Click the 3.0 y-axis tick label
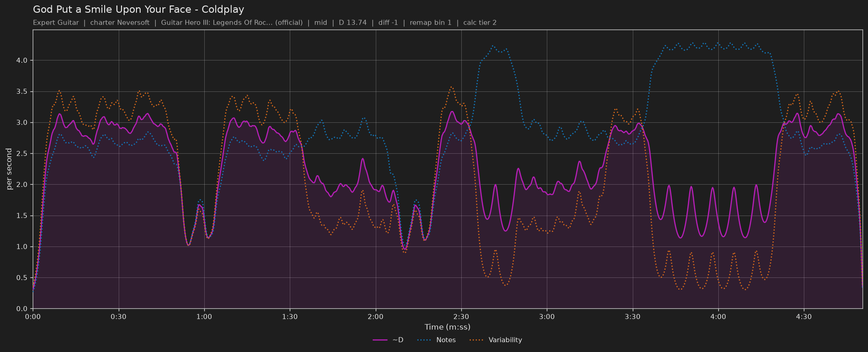The width and height of the screenshot is (868, 352). click(x=22, y=123)
